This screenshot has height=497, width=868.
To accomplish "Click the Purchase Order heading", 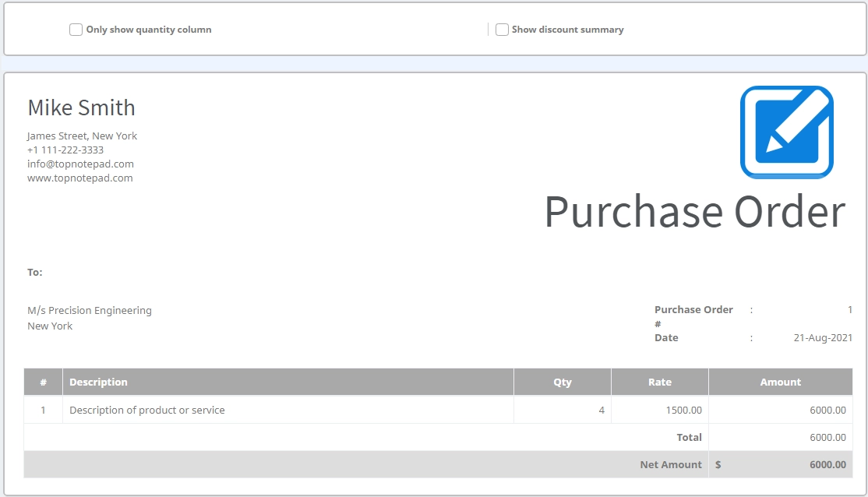I will point(695,211).
